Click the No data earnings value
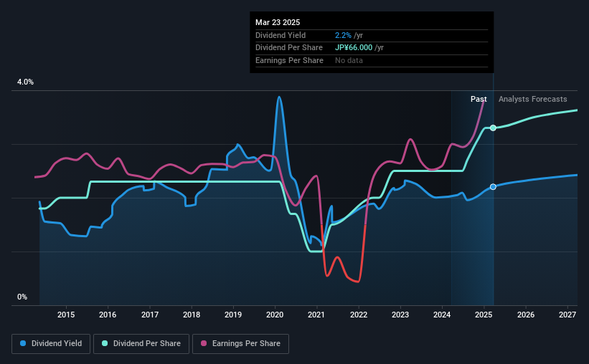This screenshot has height=364, width=589. (x=349, y=60)
